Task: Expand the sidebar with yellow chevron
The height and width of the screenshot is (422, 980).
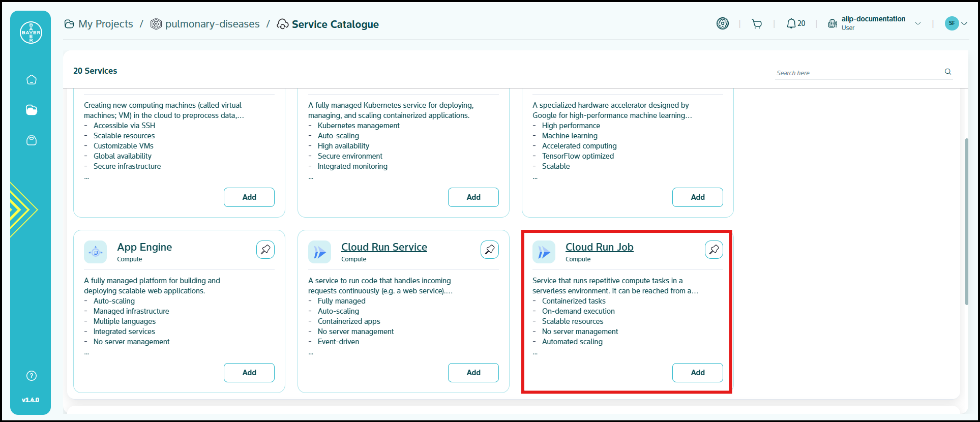Action: tap(23, 209)
